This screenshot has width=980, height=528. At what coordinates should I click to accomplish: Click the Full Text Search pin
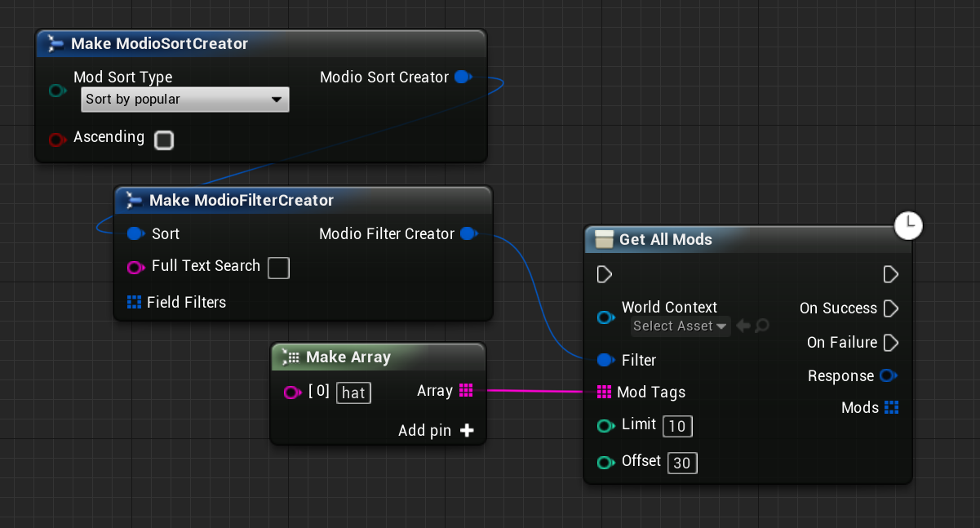tap(135, 267)
